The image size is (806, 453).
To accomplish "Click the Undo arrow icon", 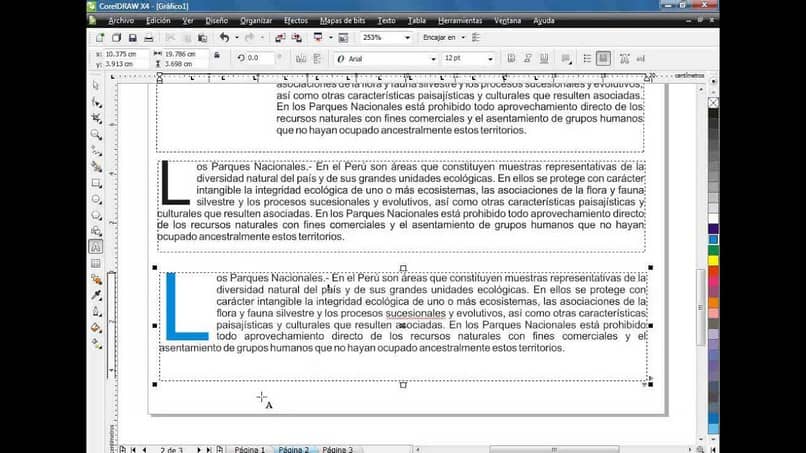I will (x=224, y=38).
